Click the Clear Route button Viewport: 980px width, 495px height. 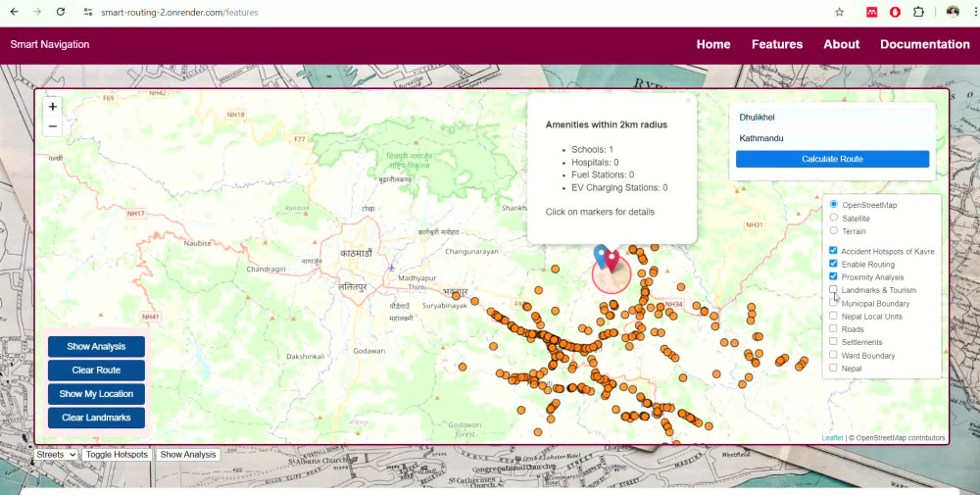tap(96, 370)
